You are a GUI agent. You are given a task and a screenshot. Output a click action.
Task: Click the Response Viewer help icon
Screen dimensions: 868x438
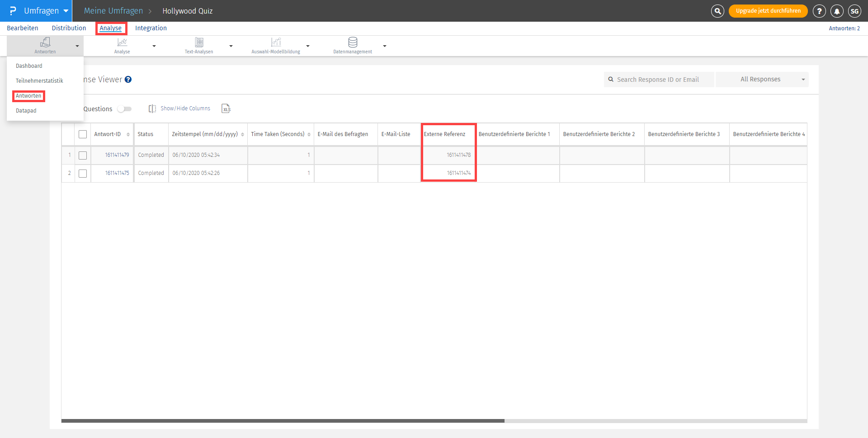point(128,80)
